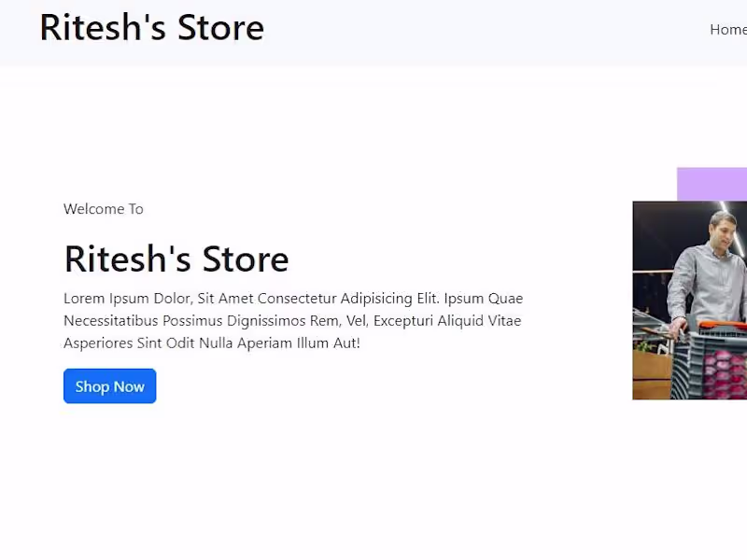Click the Ritesh's Store navbar brand

point(151,28)
